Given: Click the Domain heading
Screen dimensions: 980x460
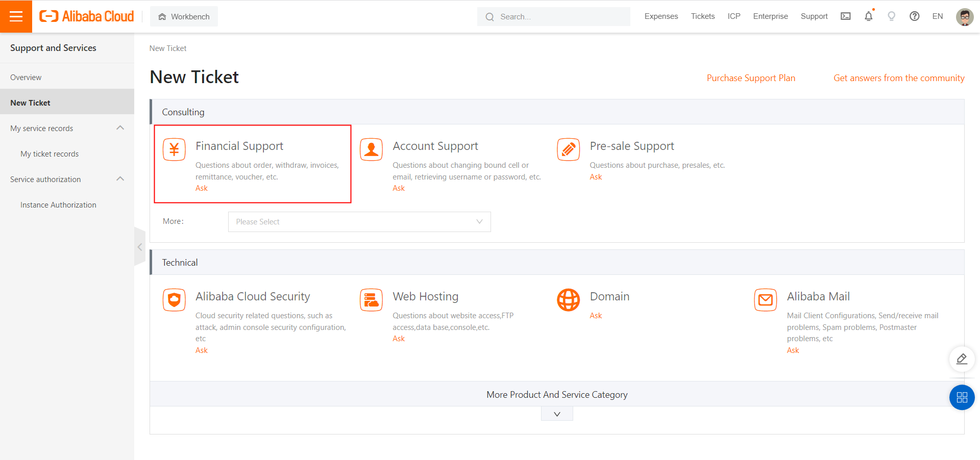Looking at the screenshot, I should 609,296.
